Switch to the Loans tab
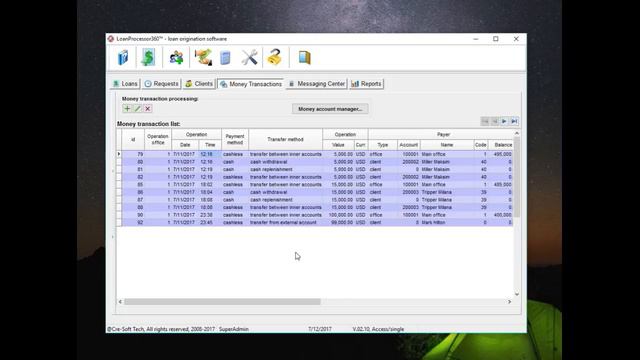This screenshot has width=640, height=360. coord(125,84)
